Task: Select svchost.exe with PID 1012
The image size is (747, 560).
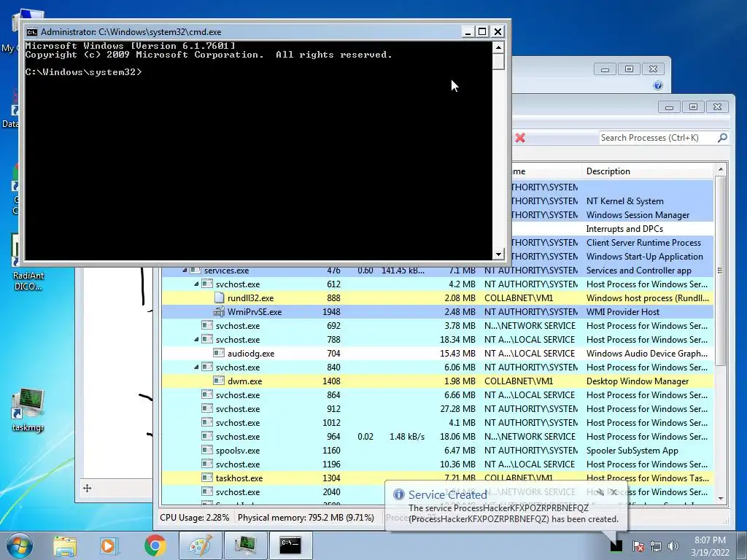Action: [438, 423]
